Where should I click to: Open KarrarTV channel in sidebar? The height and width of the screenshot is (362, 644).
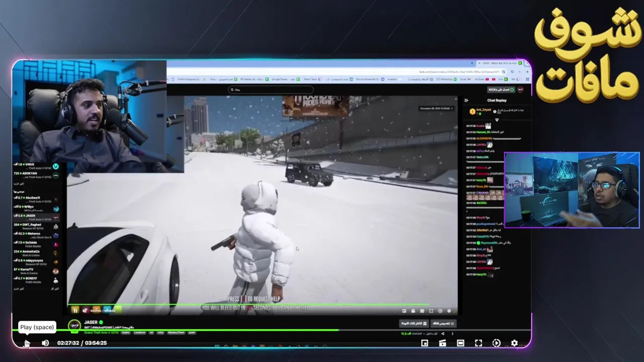tap(35, 271)
